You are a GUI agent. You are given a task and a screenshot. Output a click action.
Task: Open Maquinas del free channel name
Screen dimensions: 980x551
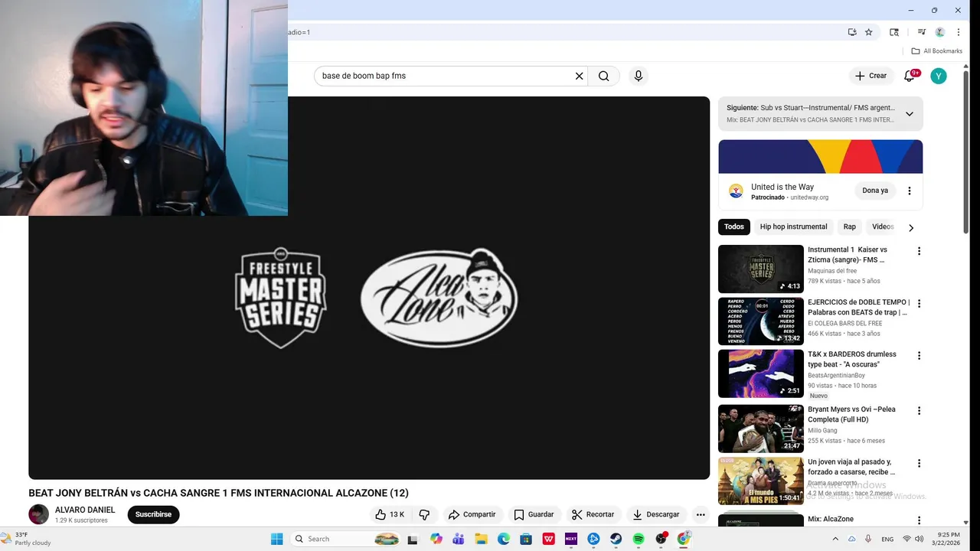pos(832,271)
